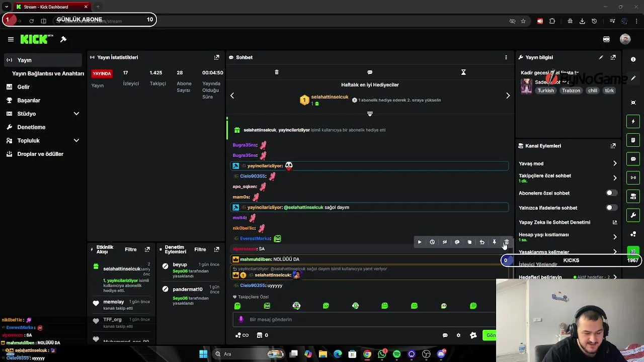Click the chat bubble icon below the message box
The height and width of the screenshot is (362, 644).
445,335
